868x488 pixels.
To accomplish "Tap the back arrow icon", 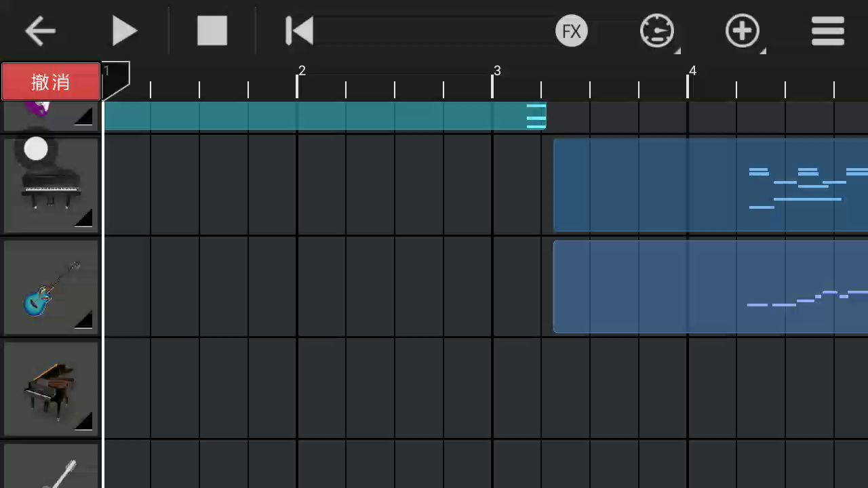I will pyautogui.click(x=40, y=31).
